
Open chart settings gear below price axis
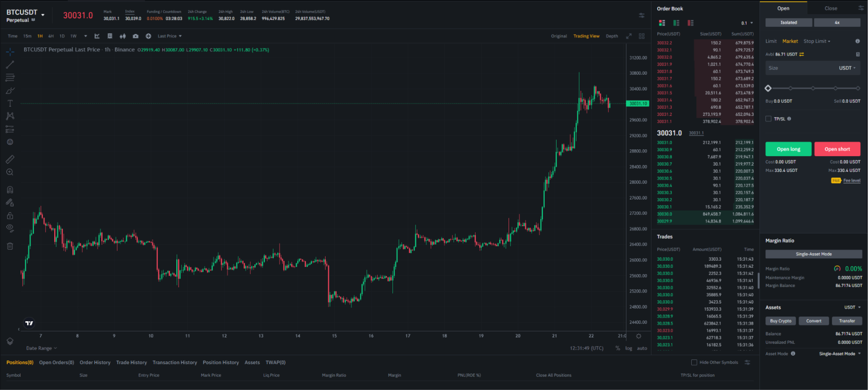[x=638, y=336]
